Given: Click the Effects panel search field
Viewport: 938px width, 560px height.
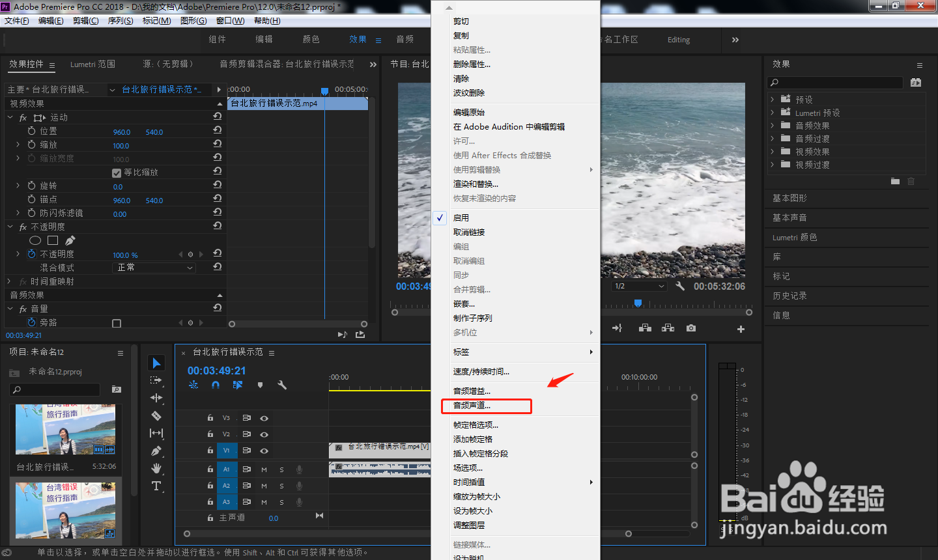Looking at the screenshot, I should pos(836,83).
